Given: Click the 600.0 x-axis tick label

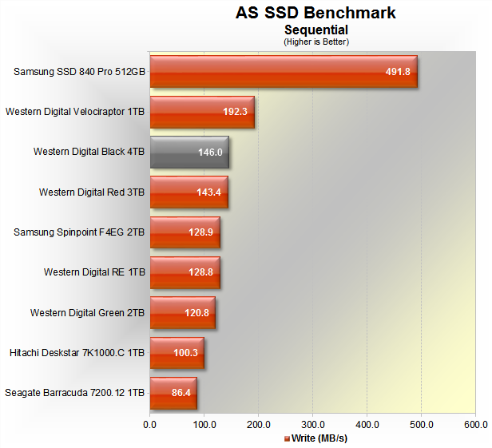Looking at the screenshot, I should pos(475,423).
